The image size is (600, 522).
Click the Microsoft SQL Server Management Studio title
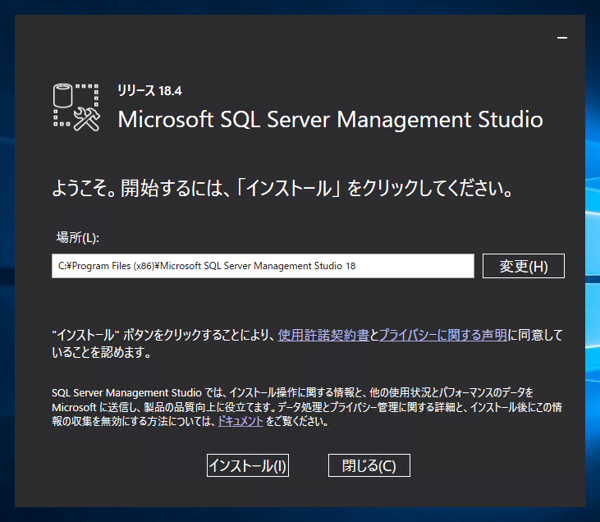[330, 119]
